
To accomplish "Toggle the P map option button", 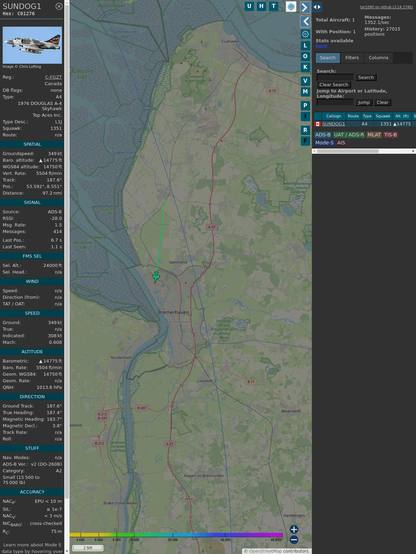I will tap(305, 106).
